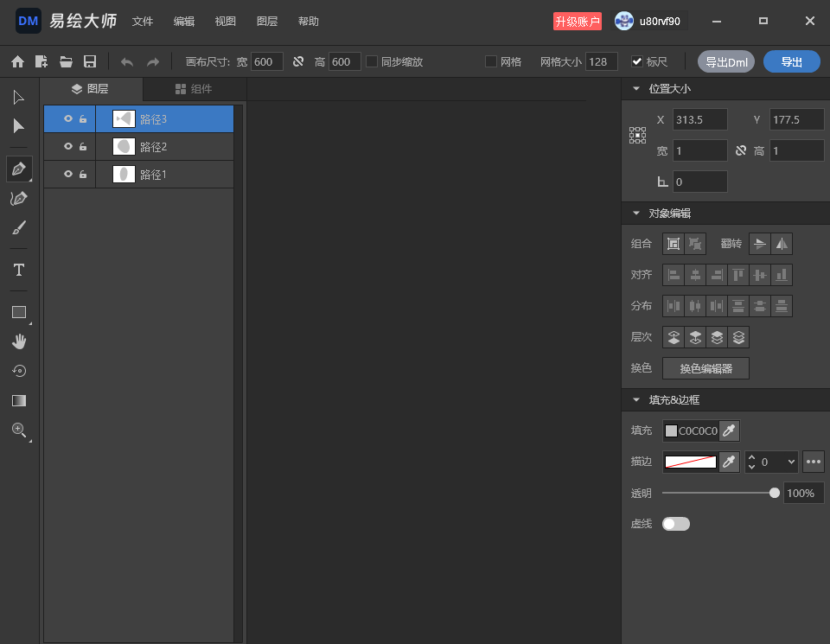The width and height of the screenshot is (830, 644).
Task: Select the Zoom magnifier tool
Action: pyautogui.click(x=19, y=430)
